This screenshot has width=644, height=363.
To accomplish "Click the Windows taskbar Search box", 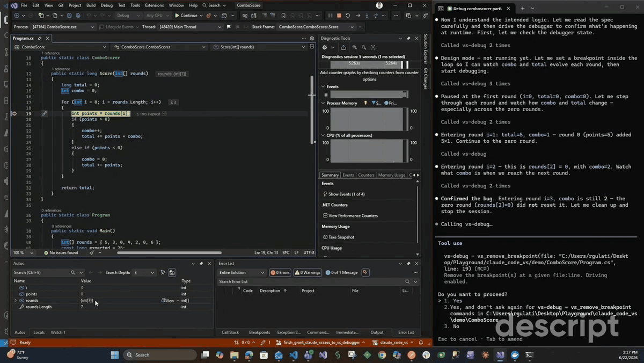I will tap(160, 355).
